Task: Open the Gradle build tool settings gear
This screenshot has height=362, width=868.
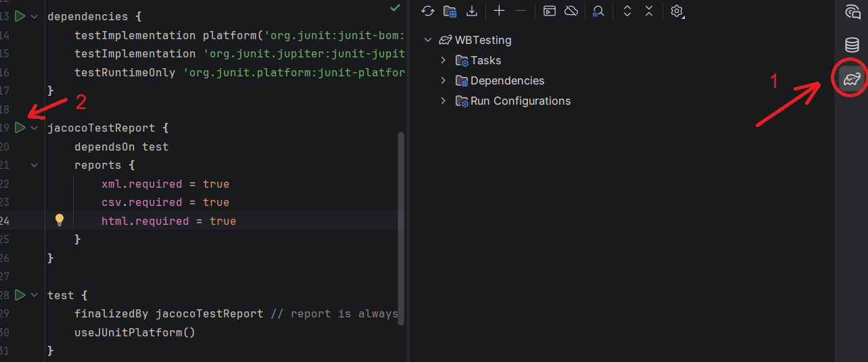Action: click(x=677, y=11)
